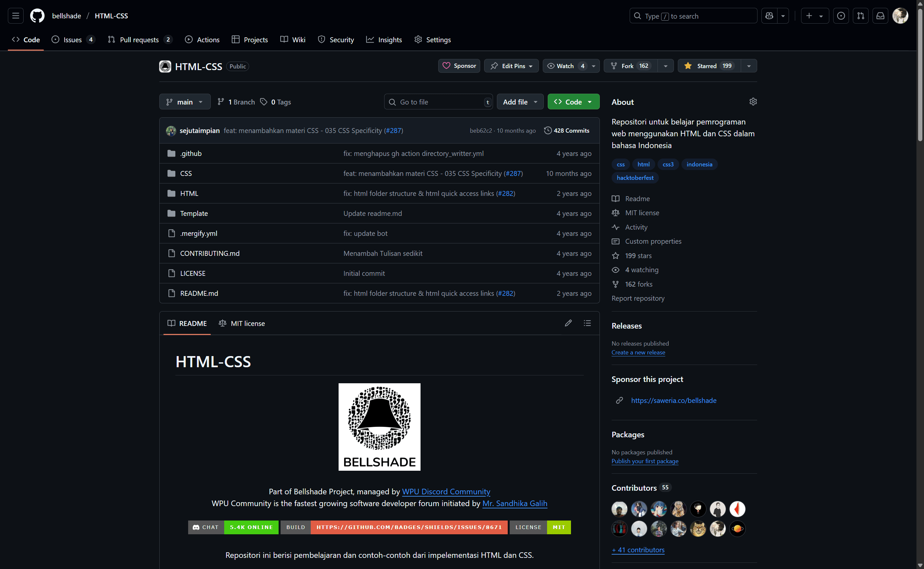924x569 pixels.
Task: Open the README outline list icon
Action: tap(587, 323)
